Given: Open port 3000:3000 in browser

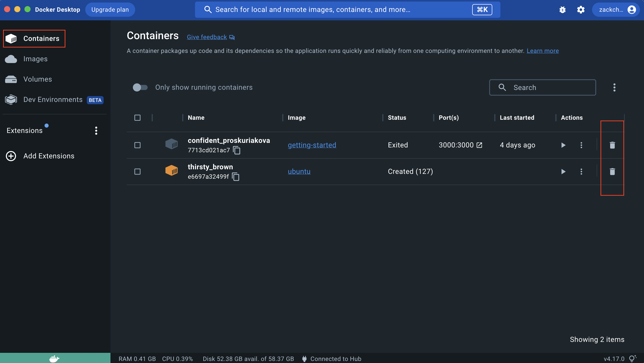Looking at the screenshot, I should tap(480, 145).
